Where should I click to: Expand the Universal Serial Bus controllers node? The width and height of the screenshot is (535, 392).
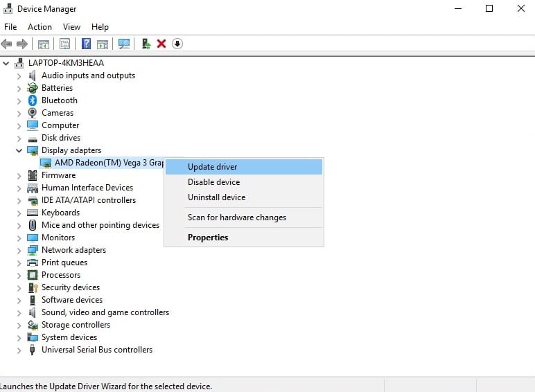pyautogui.click(x=19, y=350)
